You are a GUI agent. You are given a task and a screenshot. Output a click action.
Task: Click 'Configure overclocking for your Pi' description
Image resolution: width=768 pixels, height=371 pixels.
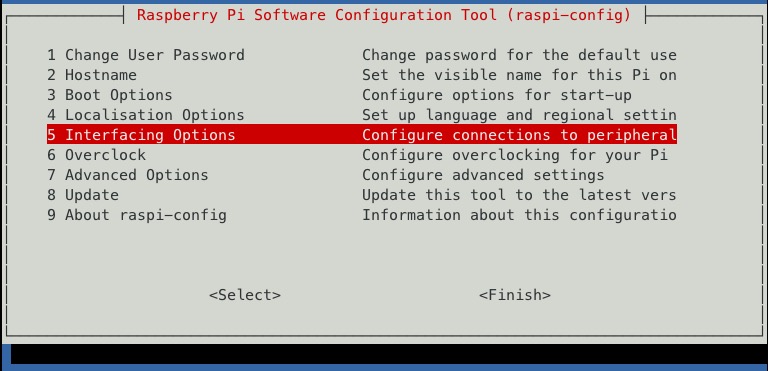coord(515,155)
